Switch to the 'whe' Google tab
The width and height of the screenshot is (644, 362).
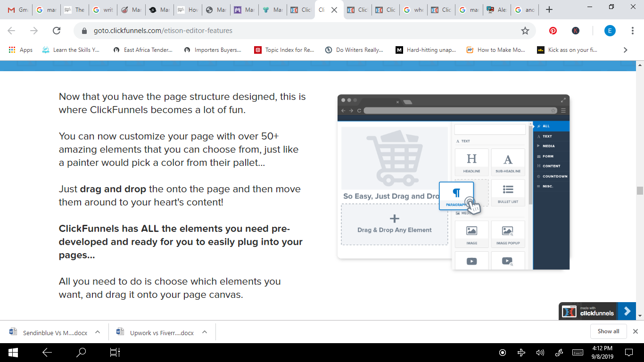413,10
